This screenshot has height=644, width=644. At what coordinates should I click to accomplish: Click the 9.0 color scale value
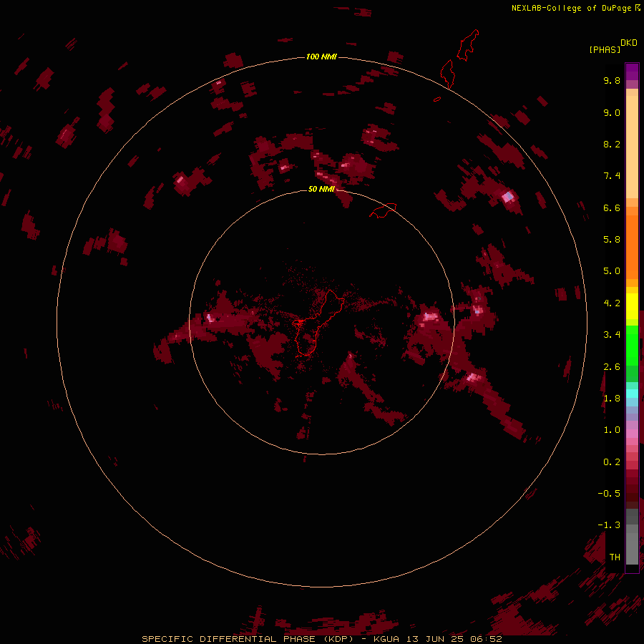point(612,112)
